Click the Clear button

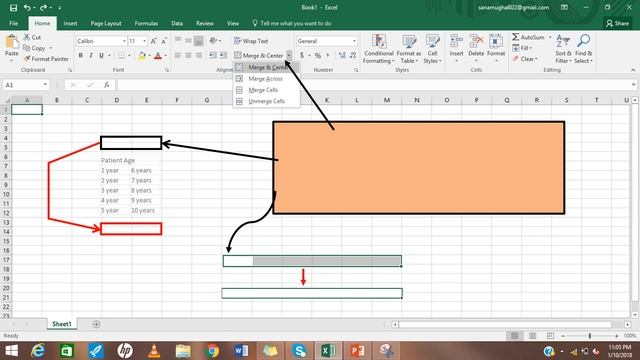click(525, 59)
